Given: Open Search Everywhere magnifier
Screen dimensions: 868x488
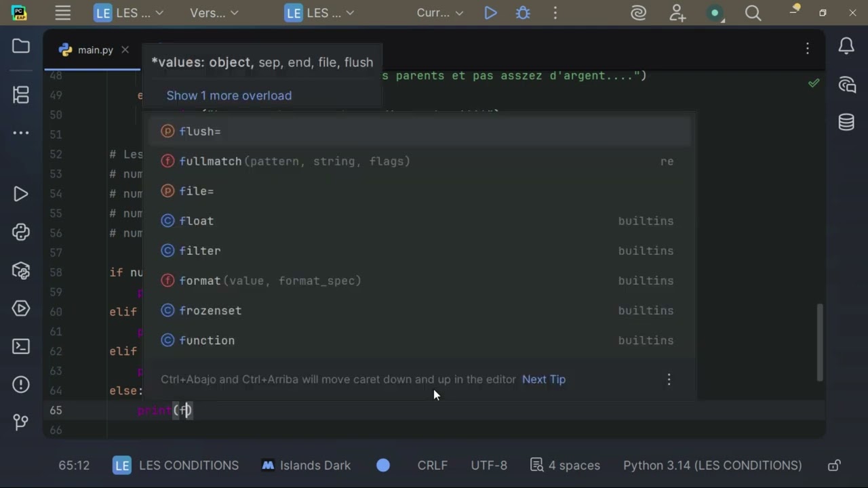Looking at the screenshot, I should pos(753,13).
